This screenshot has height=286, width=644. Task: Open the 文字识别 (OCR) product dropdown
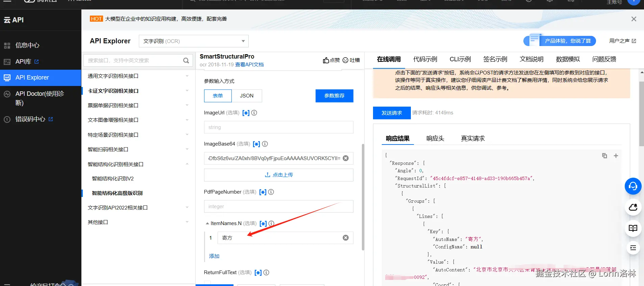pyautogui.click(x=194, y=41)
